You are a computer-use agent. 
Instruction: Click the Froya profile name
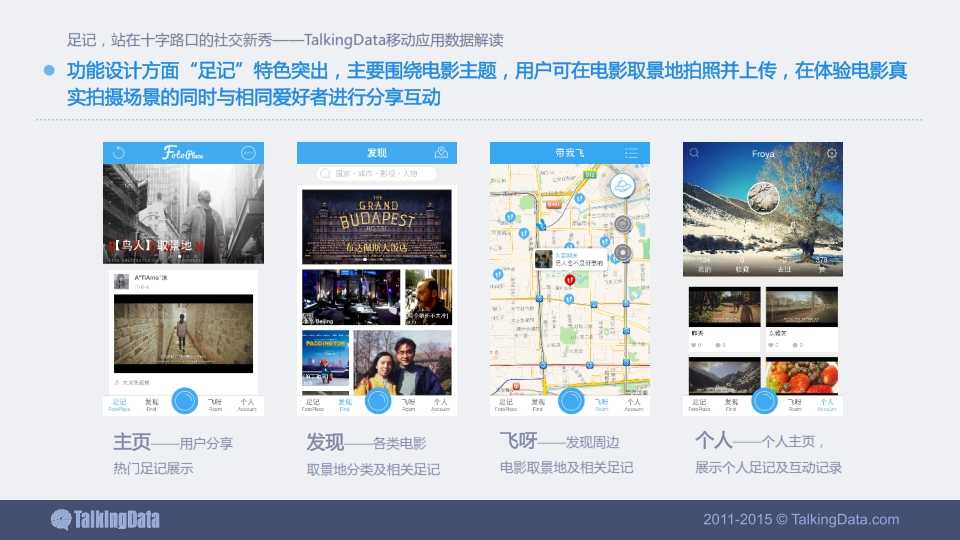tap(763, 154)
